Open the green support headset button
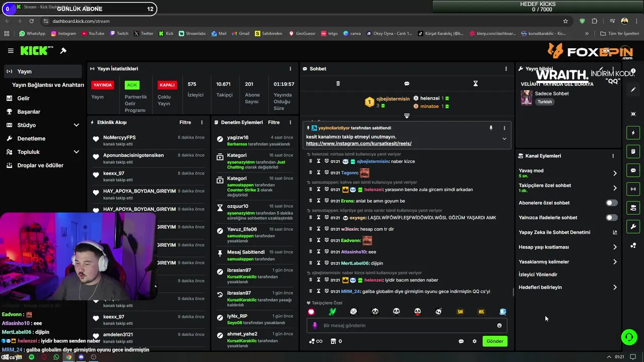 (x=629, y=337)
